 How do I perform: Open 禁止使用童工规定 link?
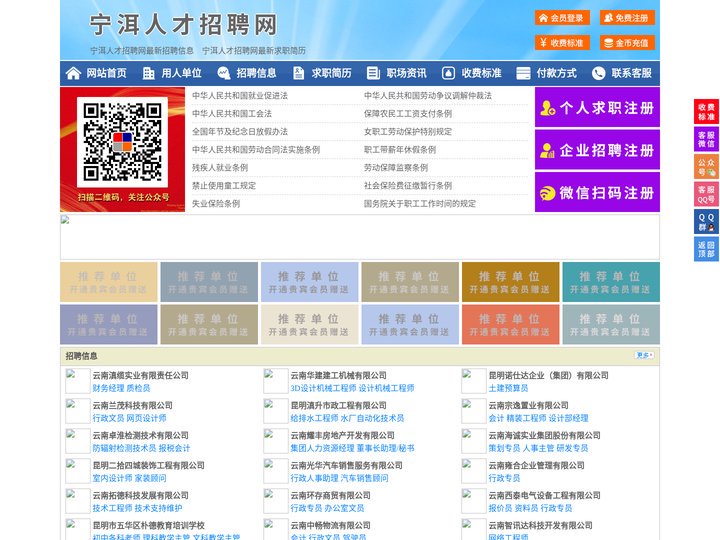pyautogui.click(x=224, y=186)
